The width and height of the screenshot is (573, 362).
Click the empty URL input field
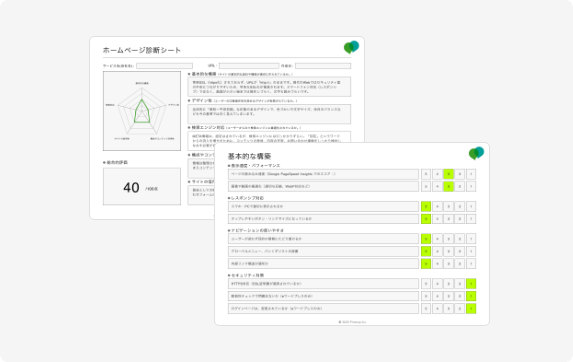tap(249, 66)
